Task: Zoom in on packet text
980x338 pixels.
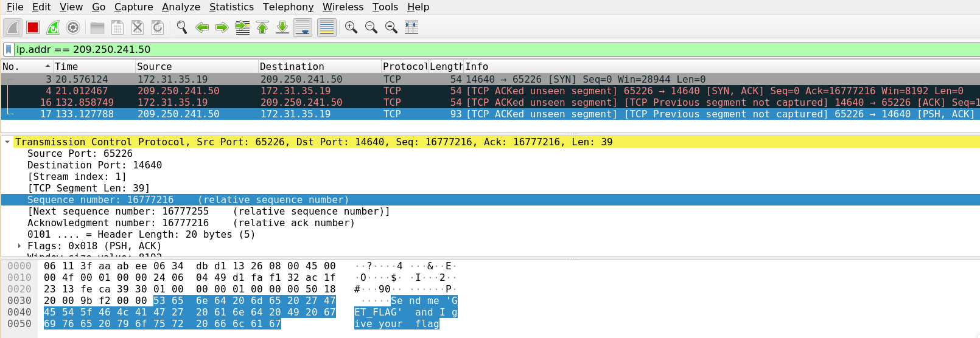Action: pyautogui.click(x=351, y=27)
